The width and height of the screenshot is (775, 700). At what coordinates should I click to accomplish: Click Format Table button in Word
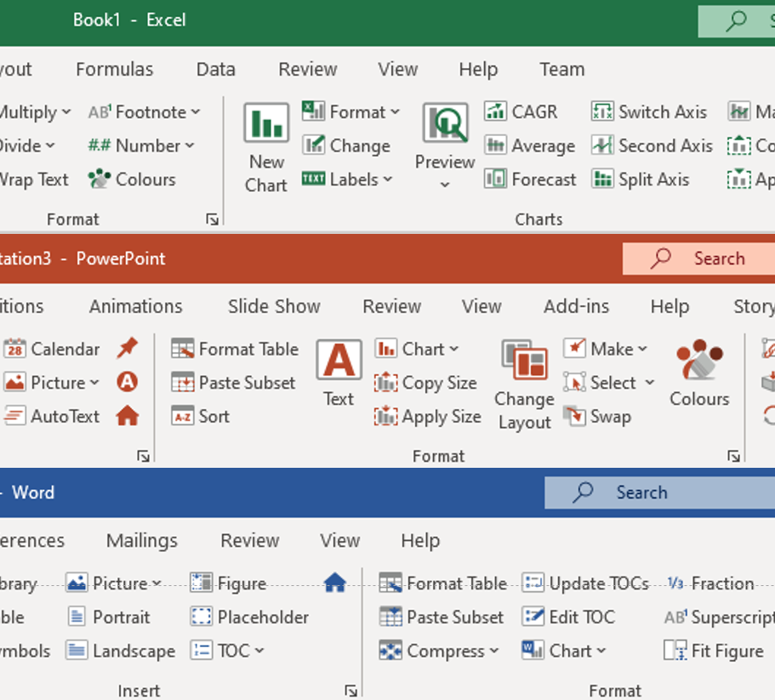[x=445, y=583]
